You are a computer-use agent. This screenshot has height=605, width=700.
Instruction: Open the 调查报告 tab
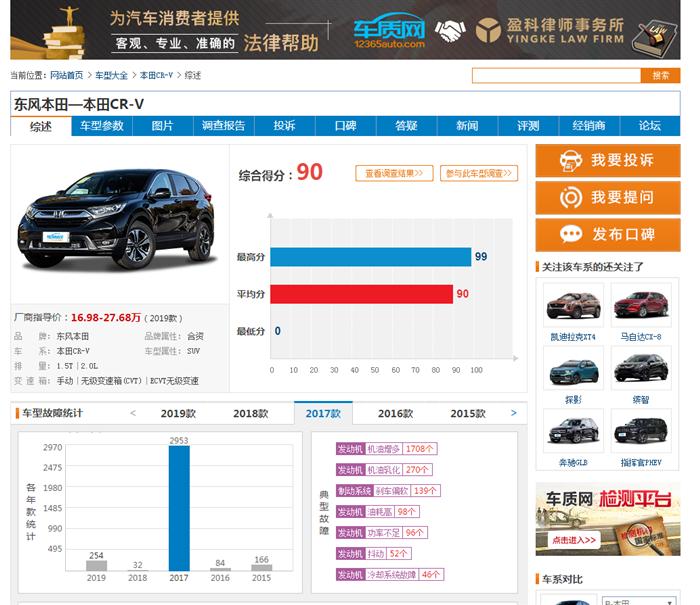pyautogui.click(x=224, y=126)
